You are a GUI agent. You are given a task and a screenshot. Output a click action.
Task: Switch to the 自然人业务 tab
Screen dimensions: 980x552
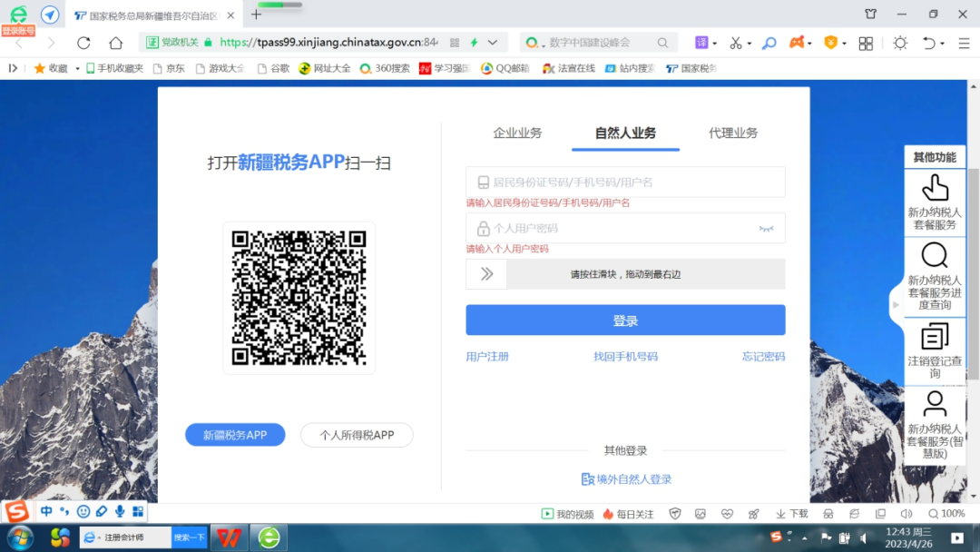point(625,133)
